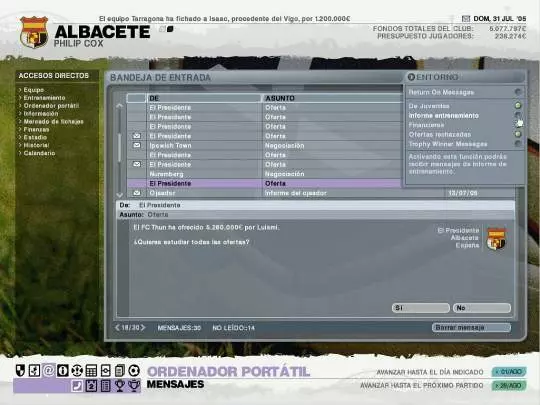The width and height of the screenshot is (540, 405).
Task: Click the envelope icon beside the date
Action: click(466, 19)
